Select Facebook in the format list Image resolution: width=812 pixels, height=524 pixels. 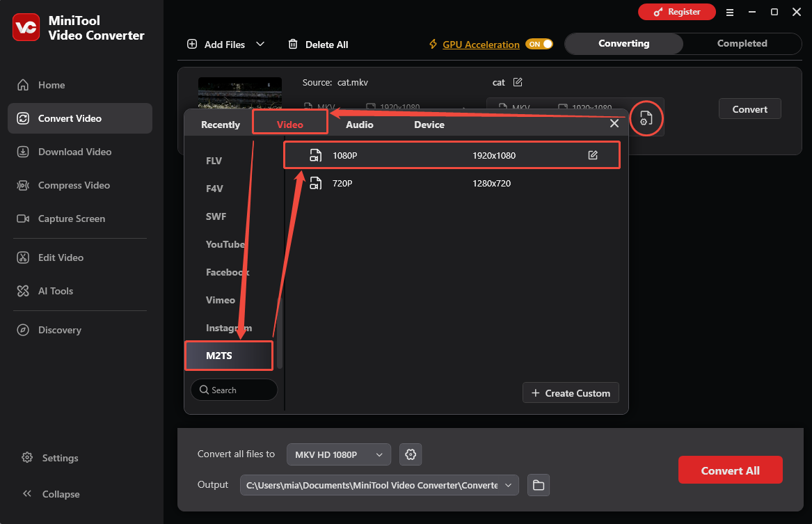(228, 272)
